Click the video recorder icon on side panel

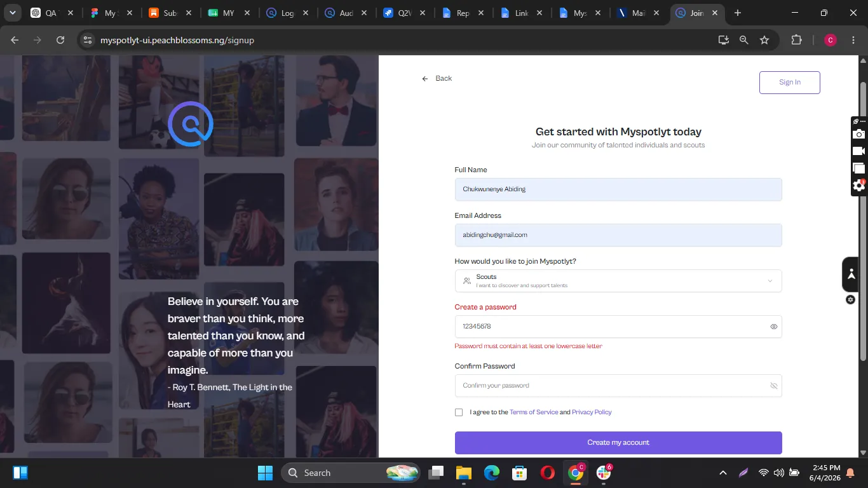859,151
